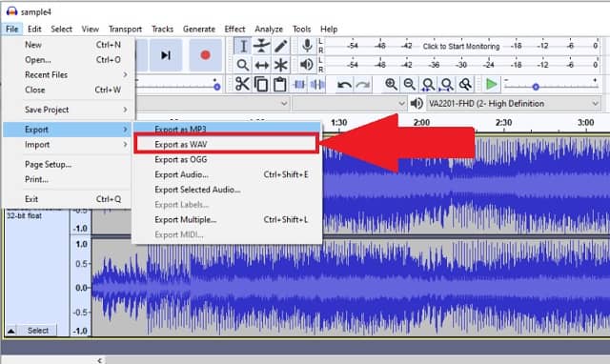This screenshot has width=610, height=364.
Task: Click the track Select button
Action: [x=38, y=331]
